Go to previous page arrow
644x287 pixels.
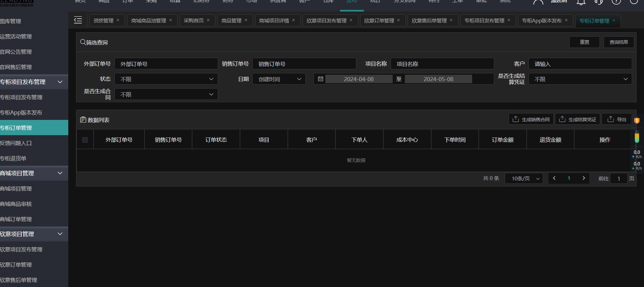point(554,178)
